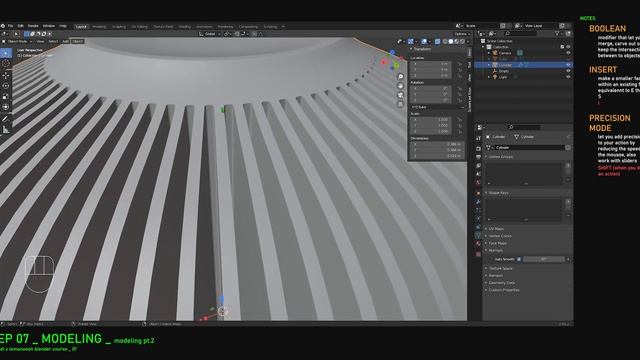Click the zoom view magnifier icon
Screen dimensions: 640x360
click(400, 77)
